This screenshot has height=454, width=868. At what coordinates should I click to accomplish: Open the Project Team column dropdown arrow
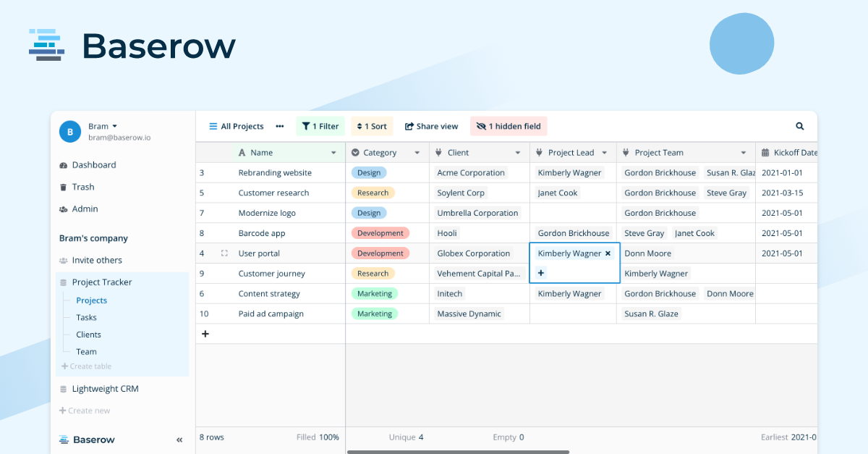click(x=745, y=152)
